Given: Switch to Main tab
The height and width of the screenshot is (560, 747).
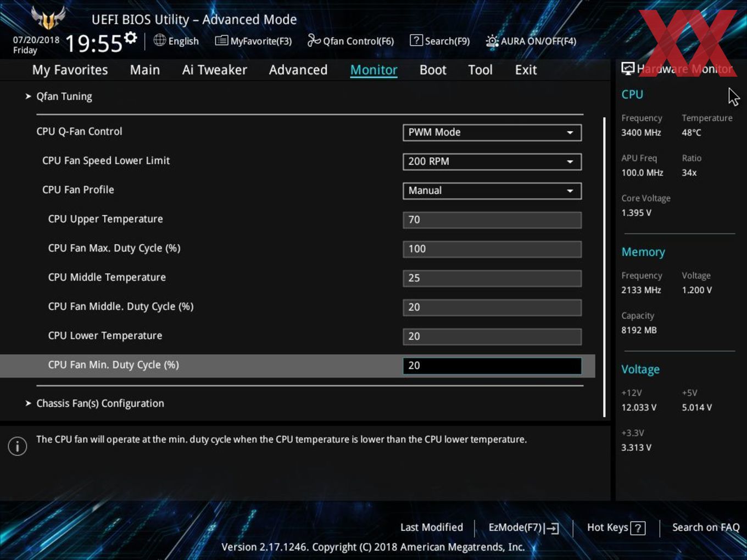Looking at the screenshot, I should (x=145, y=70).
